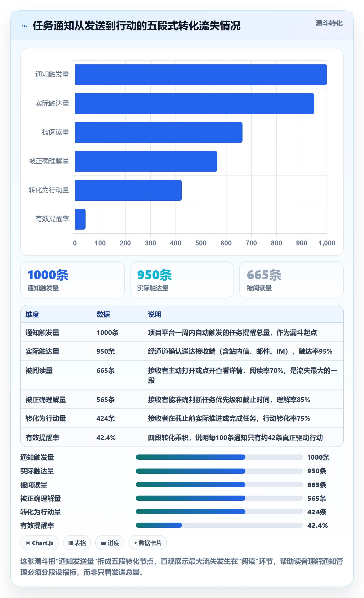The image size is (364, 598).
Task: Click the 四段转化乘积 description cell
Action: coord(235,438)
